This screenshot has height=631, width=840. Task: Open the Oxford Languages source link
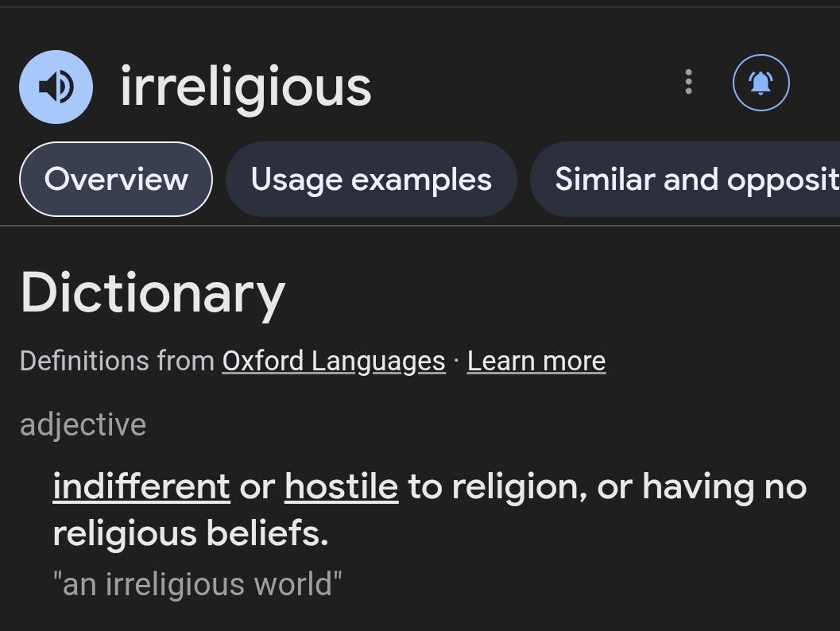coord(334,361)
